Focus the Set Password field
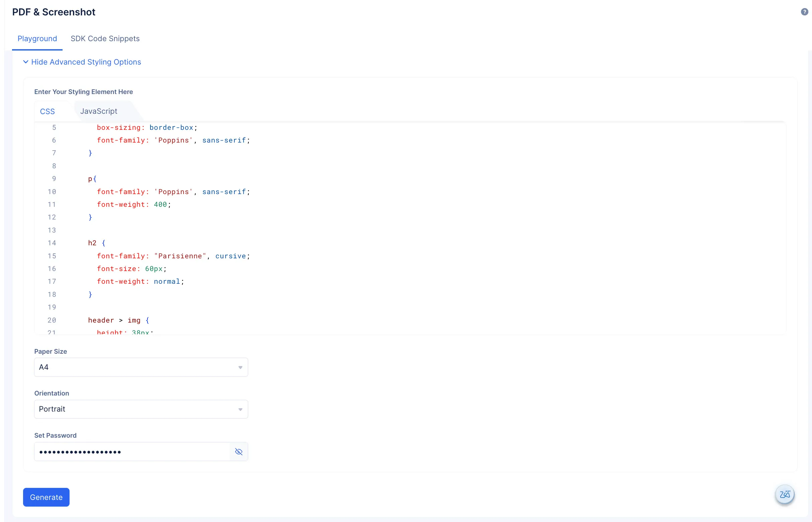The width and height of the screenshot is (812, 522). (x=132, y=451)
